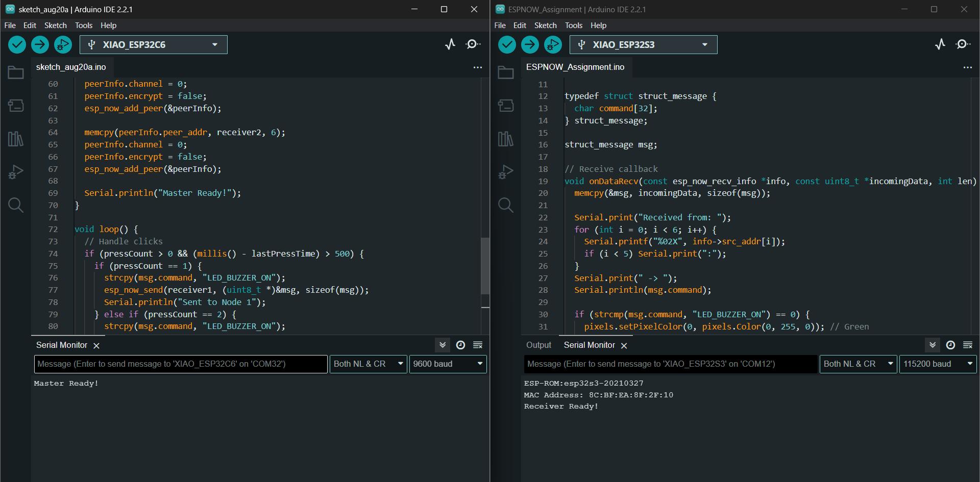This screenshot has width=980, height=482.
Task: Open Search panel in sketch_aug20a sidebar
Action: 16,205
